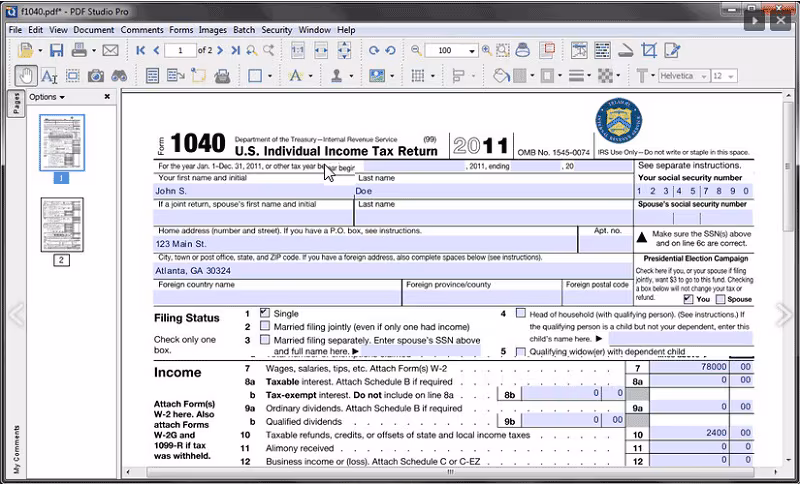Expand the image tool dropdown arrow
This screenshot has height=484, width=800.
pos(392,77)
